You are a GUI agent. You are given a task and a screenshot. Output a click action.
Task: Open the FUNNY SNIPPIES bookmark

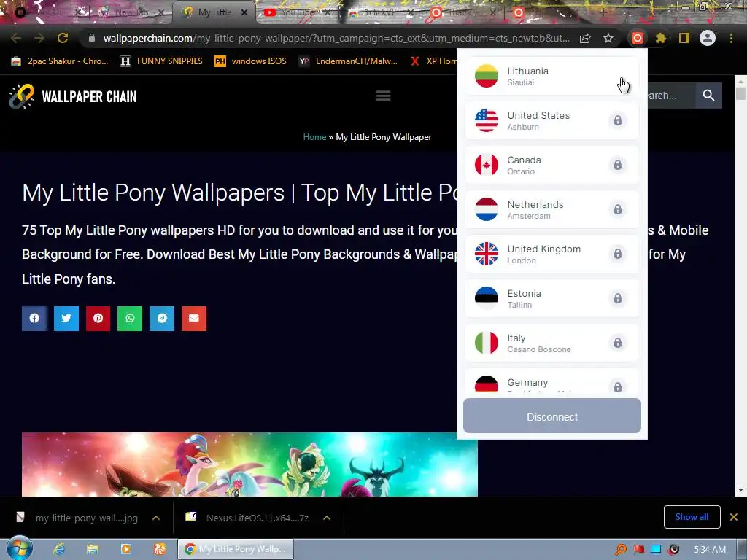coord(161,61)
